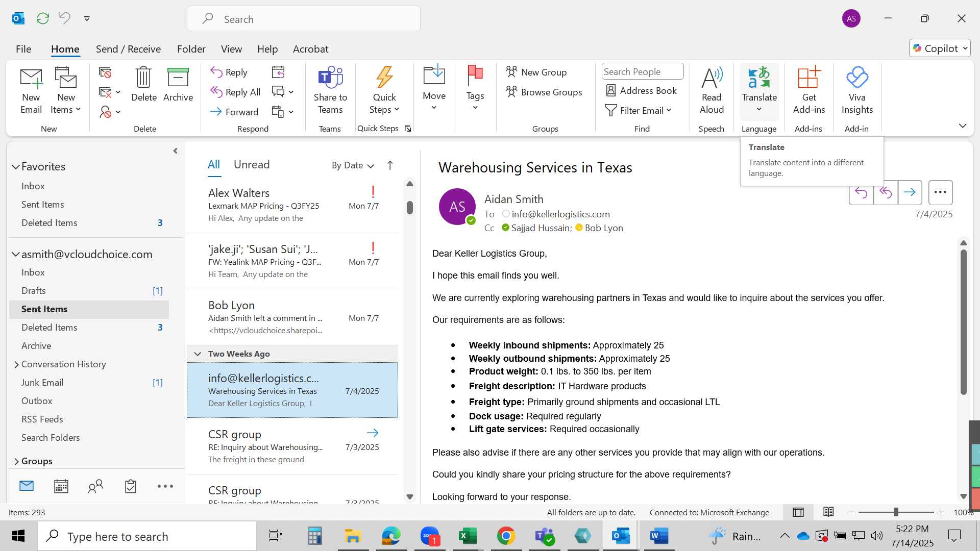Open the Copilot dropdown
This screenshot has width=980, height=551.
(x=940, y=48)
